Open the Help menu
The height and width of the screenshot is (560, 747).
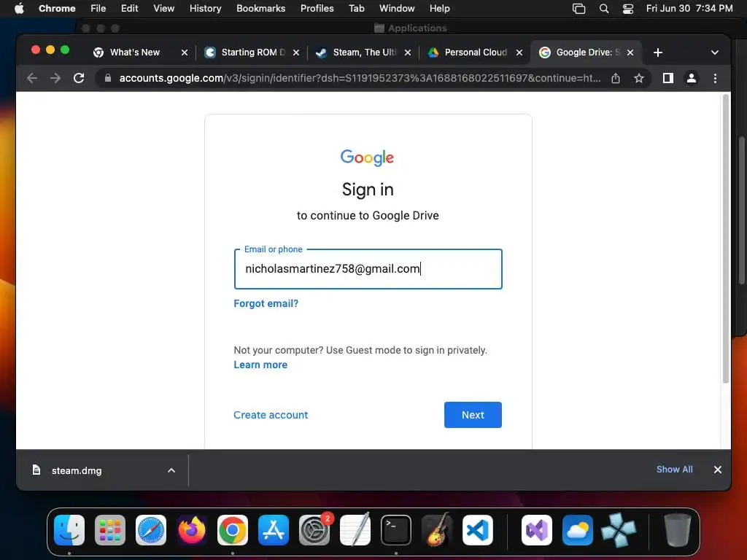click(440, 9)
